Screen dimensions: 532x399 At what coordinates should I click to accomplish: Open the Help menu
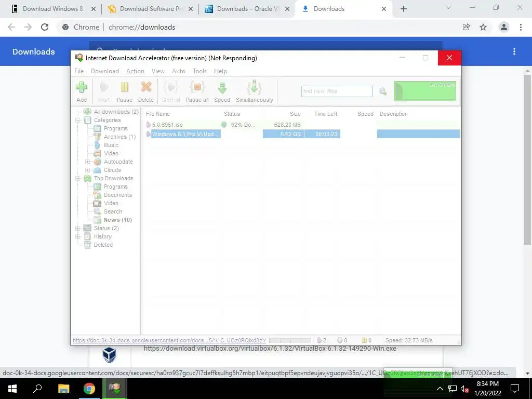(220, 71)
